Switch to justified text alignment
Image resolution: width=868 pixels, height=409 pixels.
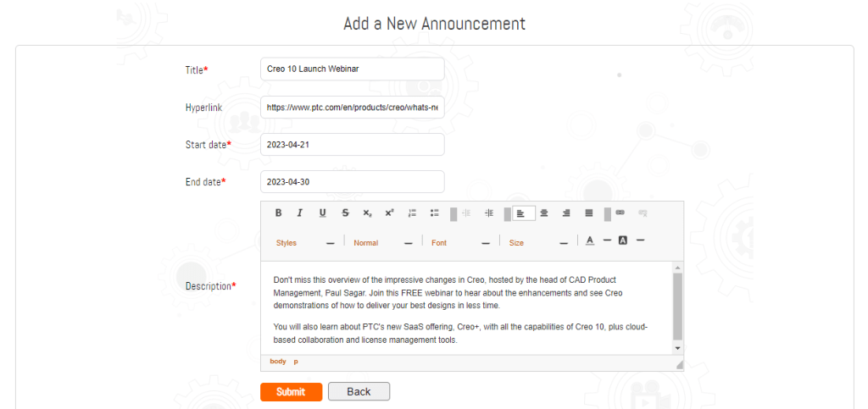point(589,213)
